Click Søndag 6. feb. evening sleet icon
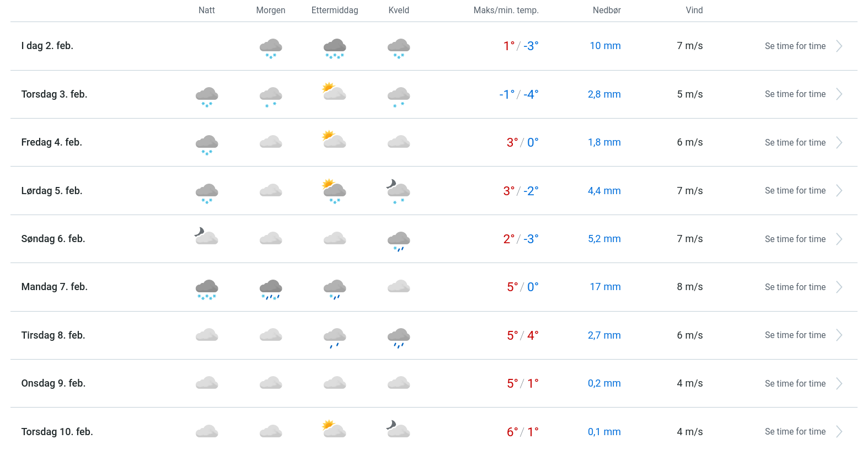Image resolution: width=868 pixels, height=455 pixels. 399,240
